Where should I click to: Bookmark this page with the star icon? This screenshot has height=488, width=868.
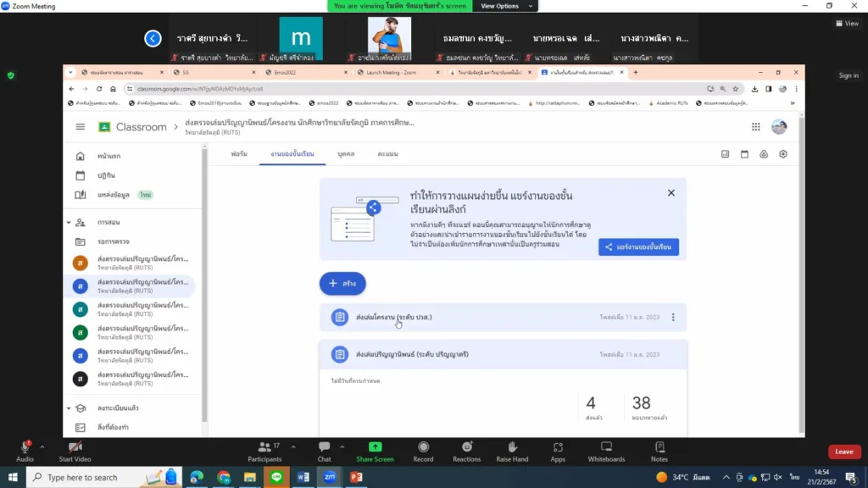(x=735, y=88)
